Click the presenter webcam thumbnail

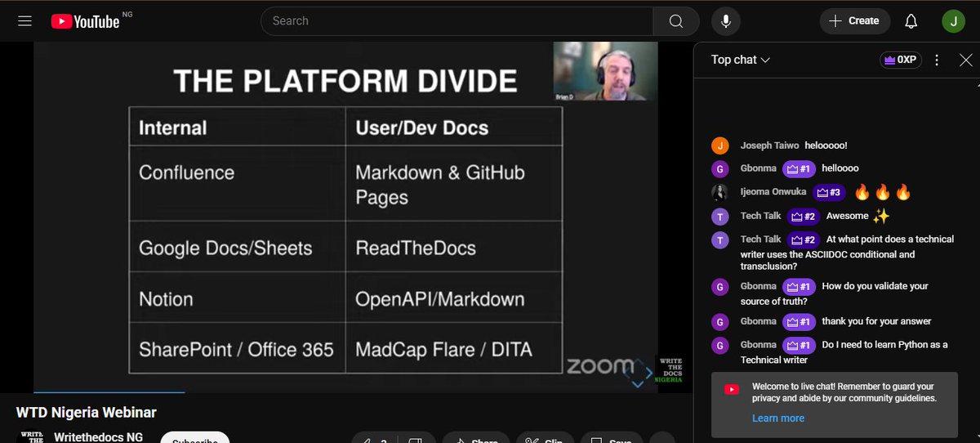(605, 71)
